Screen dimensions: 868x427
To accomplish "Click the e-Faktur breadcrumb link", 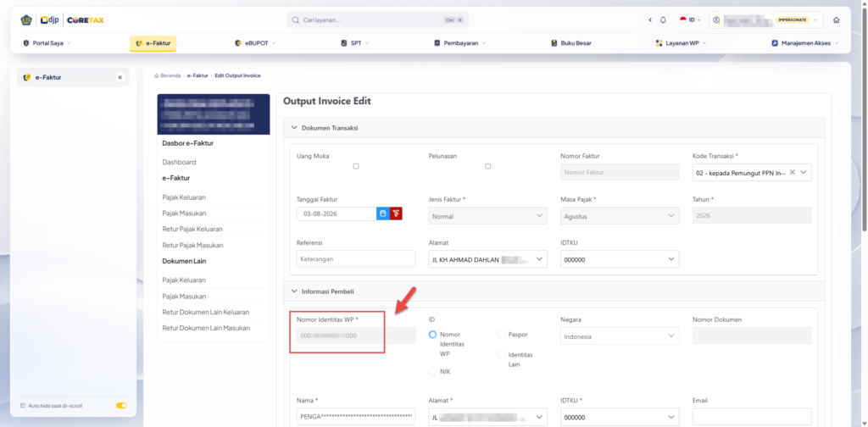I will 198,75.
